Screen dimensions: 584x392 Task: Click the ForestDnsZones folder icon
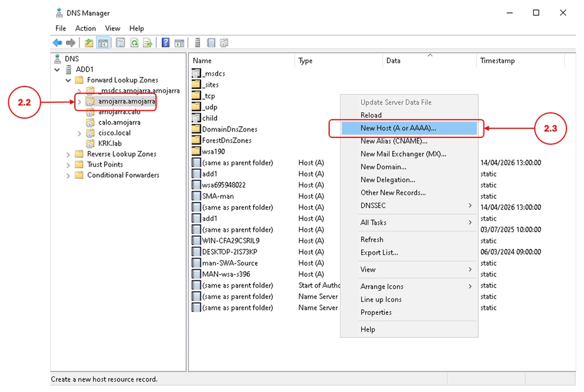pos(196,140)
